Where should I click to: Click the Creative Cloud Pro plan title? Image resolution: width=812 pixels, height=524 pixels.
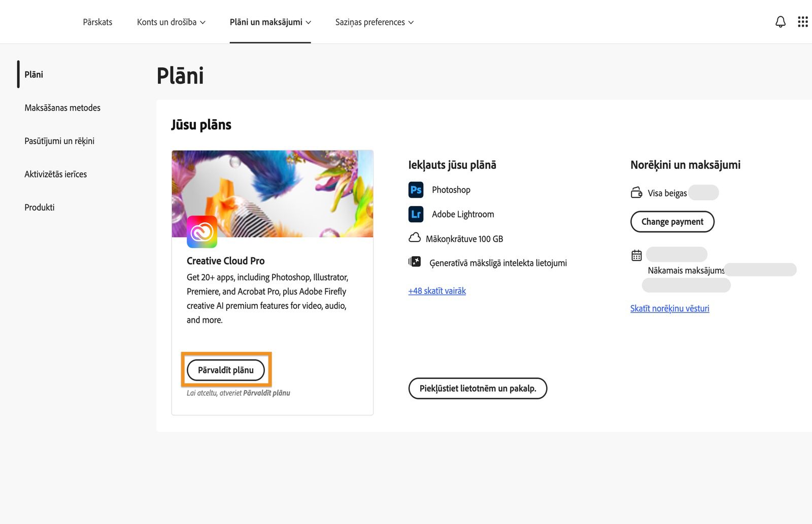click(x=225, y=261)
